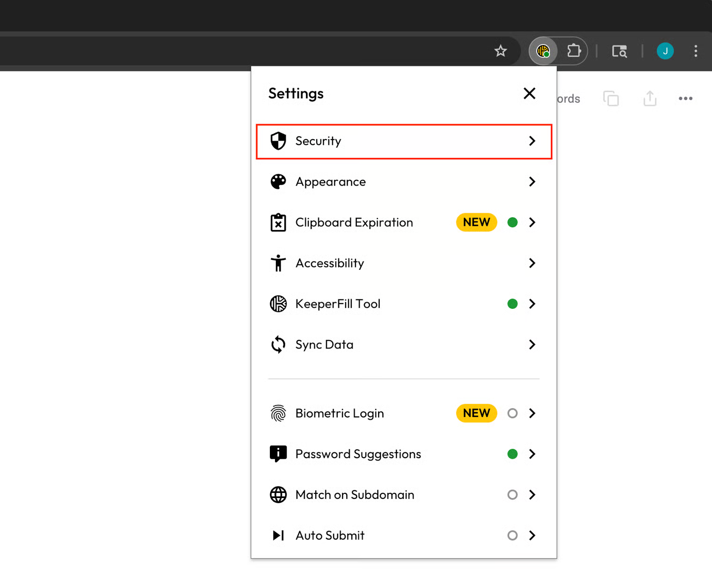Click the Keeper extension icon in toolbar
This screenshot has height=588, width=712.
tap(543, 51)
